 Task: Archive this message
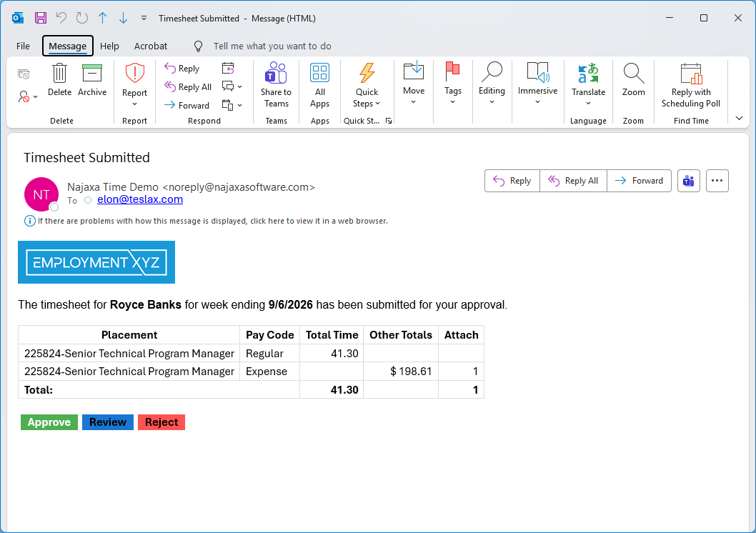point(92,80)
